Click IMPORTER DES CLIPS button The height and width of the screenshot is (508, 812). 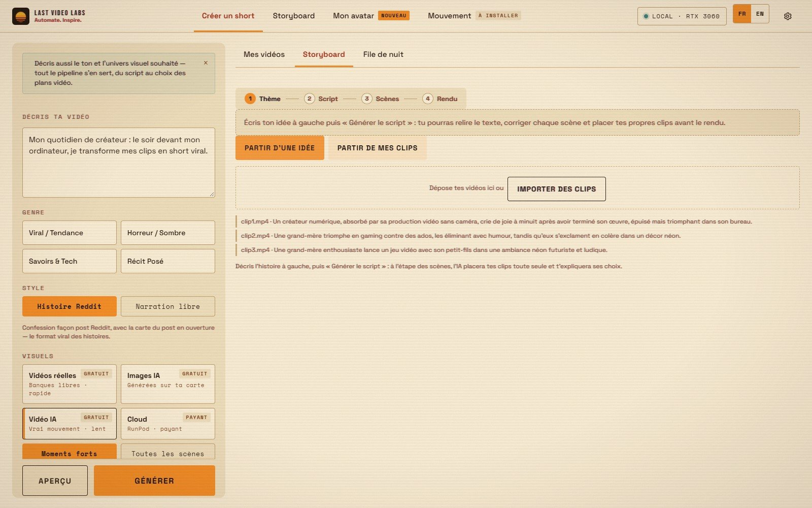point(557,189)
